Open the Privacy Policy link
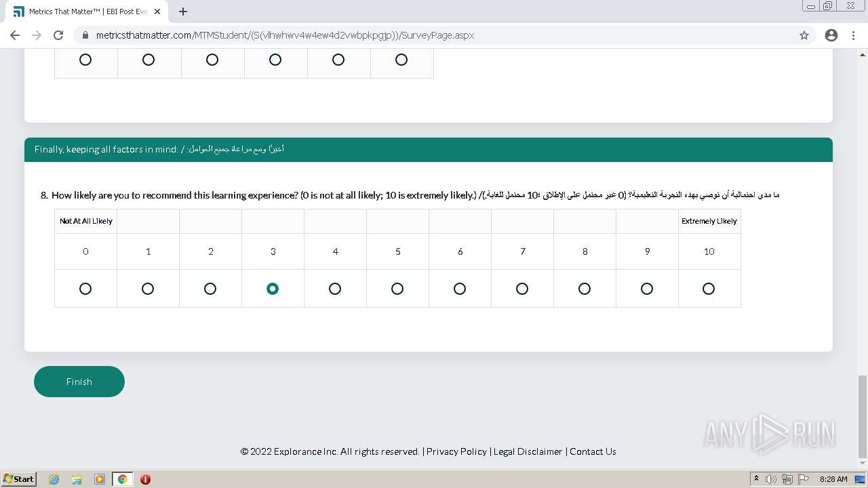Viewport: 868px width, 488px height. [x=456, y=451]
